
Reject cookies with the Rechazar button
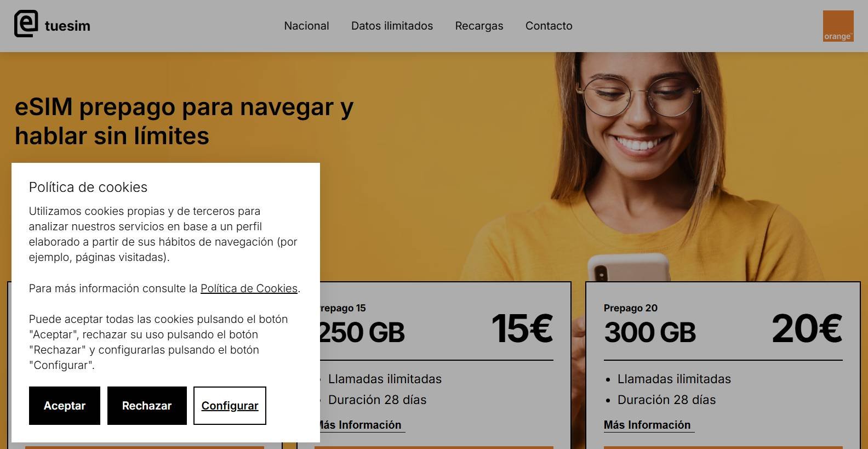point(147,406)
